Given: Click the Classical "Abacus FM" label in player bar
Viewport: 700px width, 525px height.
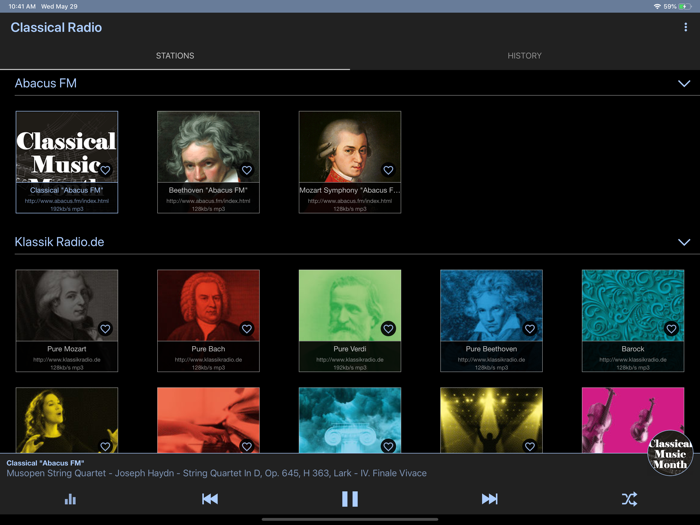Looking at the screenshot, I should click(x=45, y=463).
